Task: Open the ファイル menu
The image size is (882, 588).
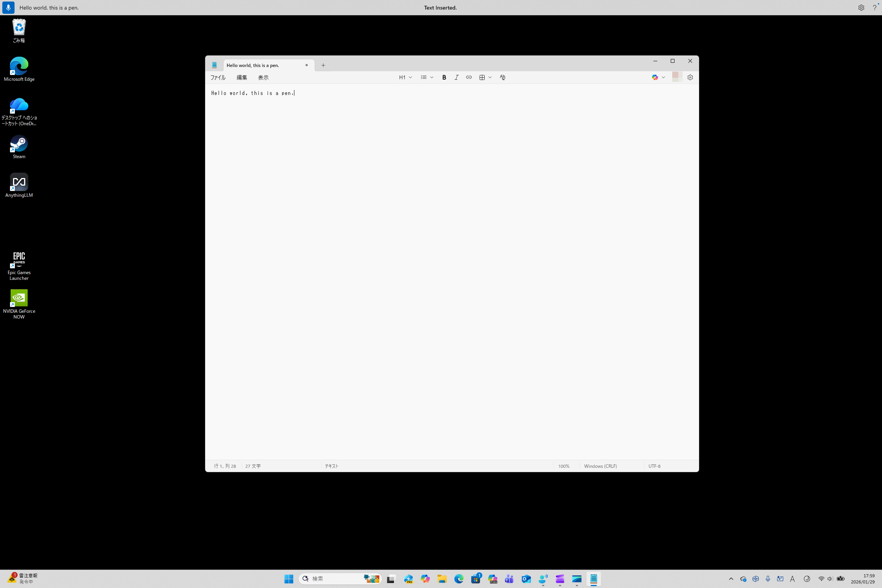Action: (x=218, y=78)
